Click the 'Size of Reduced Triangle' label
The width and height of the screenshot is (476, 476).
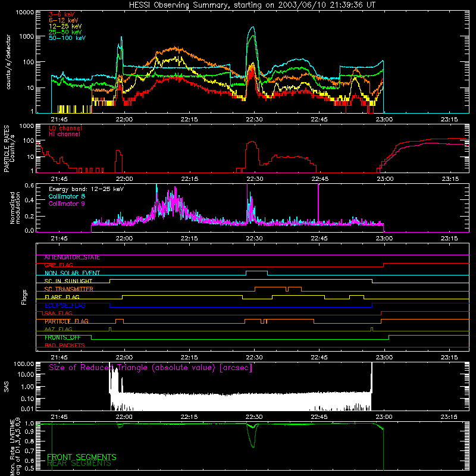pyautogui.click(x=151, y=368)
